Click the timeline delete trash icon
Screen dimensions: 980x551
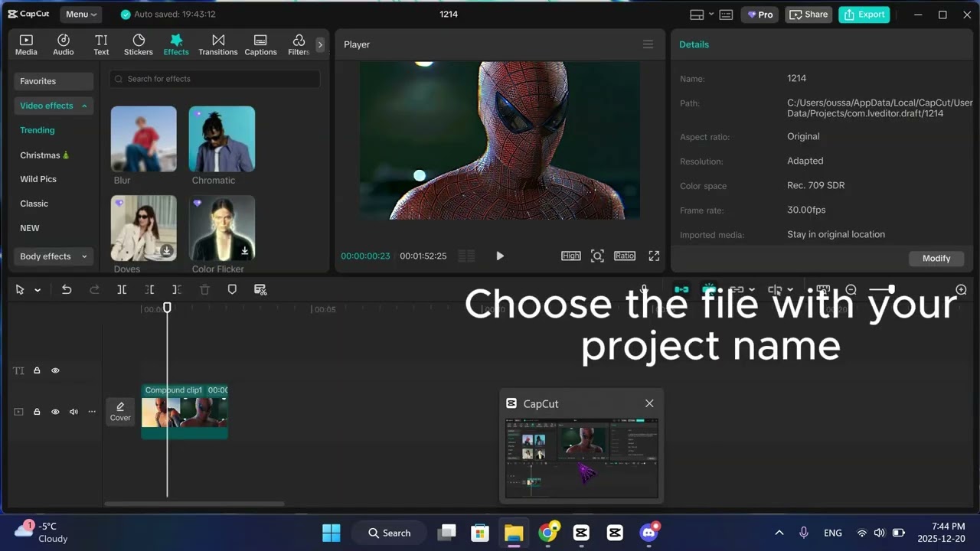[x=204, y=290]
